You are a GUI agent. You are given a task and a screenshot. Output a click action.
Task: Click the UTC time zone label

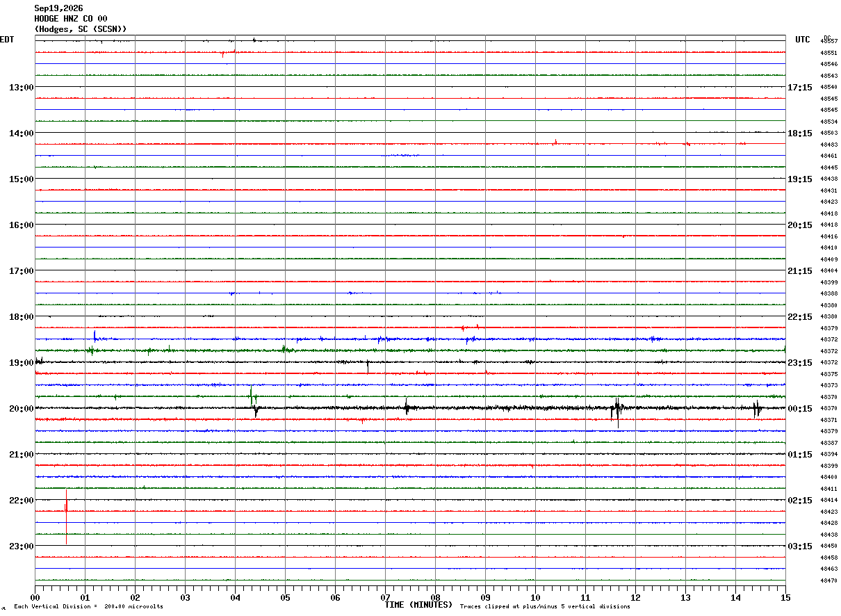coord(803,40)
